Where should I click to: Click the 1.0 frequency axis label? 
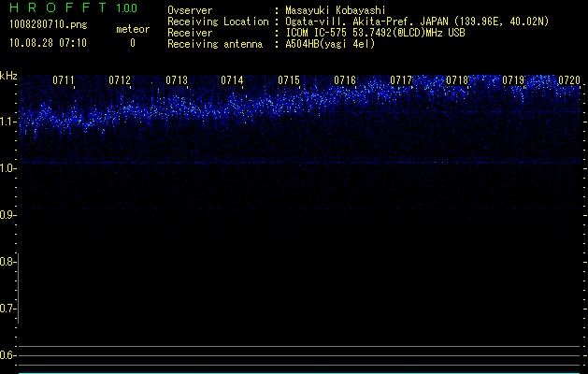coord(7,168)
